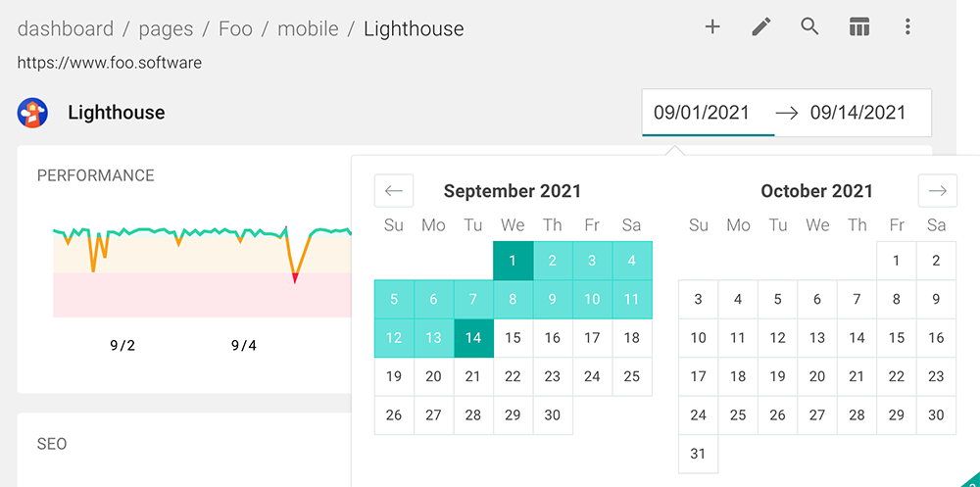980x487 pixels.
Task: Click the red dip marker on performance chart
Action: (294, 278)
